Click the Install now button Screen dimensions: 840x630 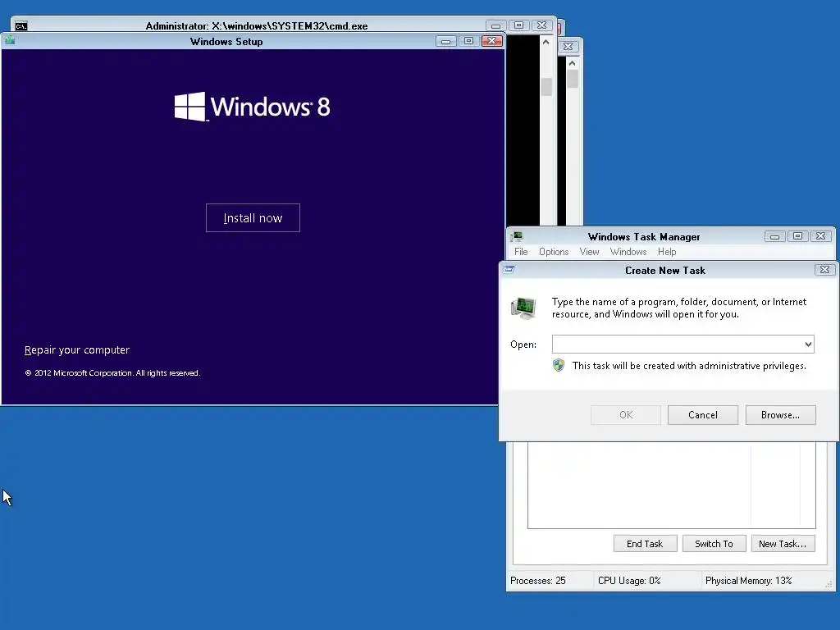[x=253, y=218]
